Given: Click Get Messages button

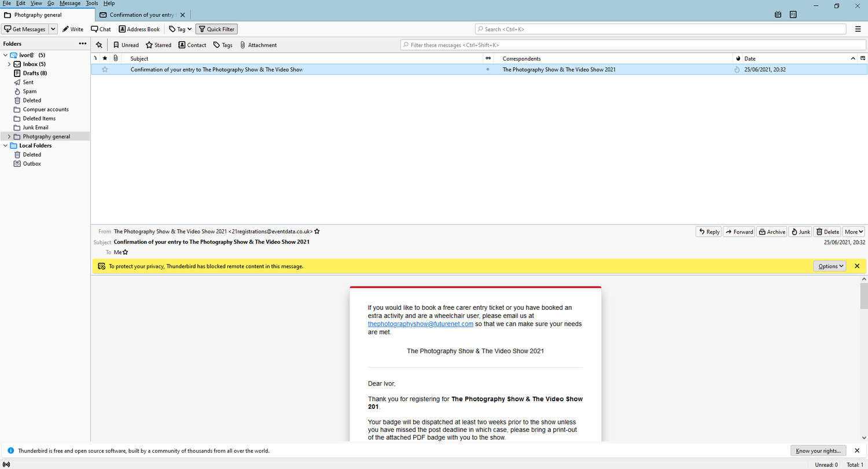Looking at the screenshot, I should [x=25, y=29].
